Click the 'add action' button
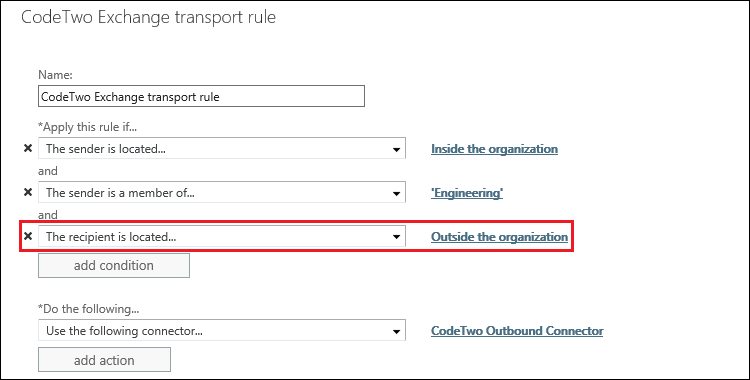 click(x=104, y=360)
